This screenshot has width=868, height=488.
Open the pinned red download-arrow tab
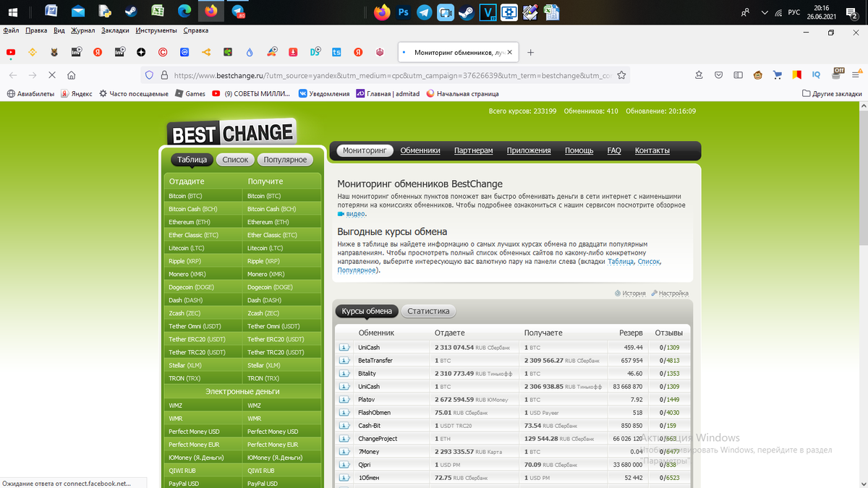click(x=293, y=52)
